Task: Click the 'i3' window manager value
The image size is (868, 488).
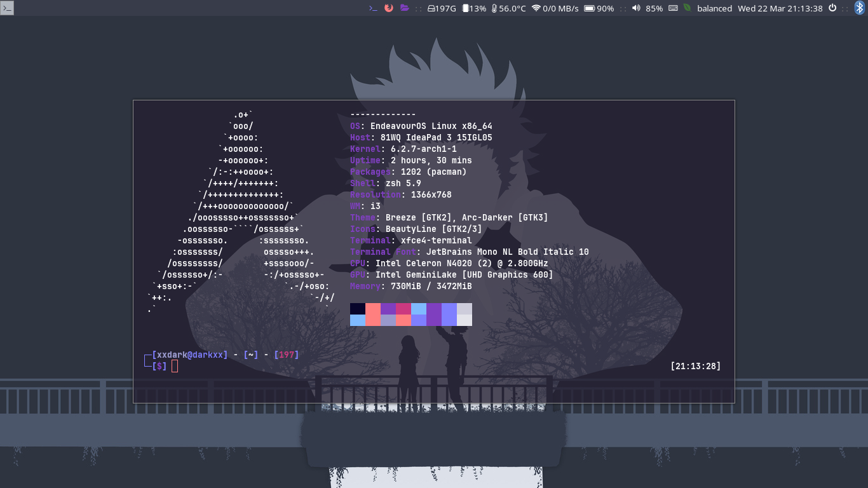Action: coord(376,206)
